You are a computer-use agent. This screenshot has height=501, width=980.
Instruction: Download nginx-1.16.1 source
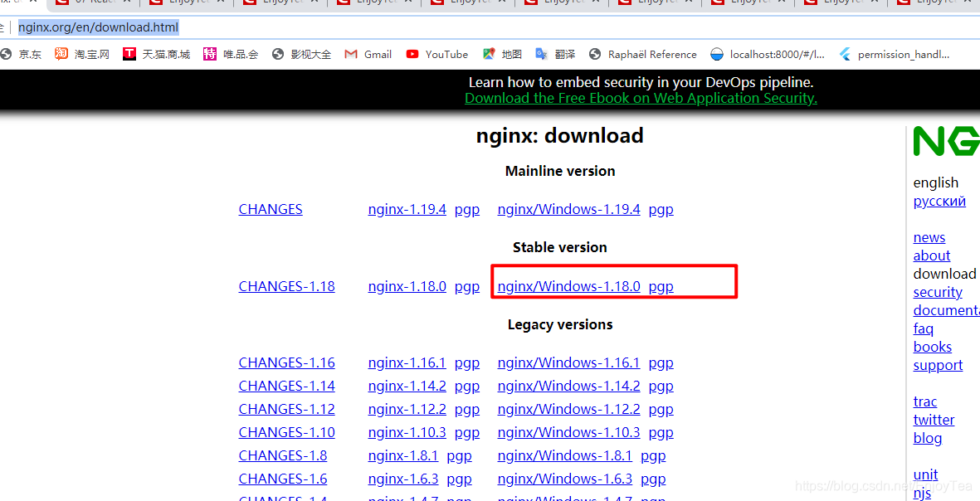point(407,362)
